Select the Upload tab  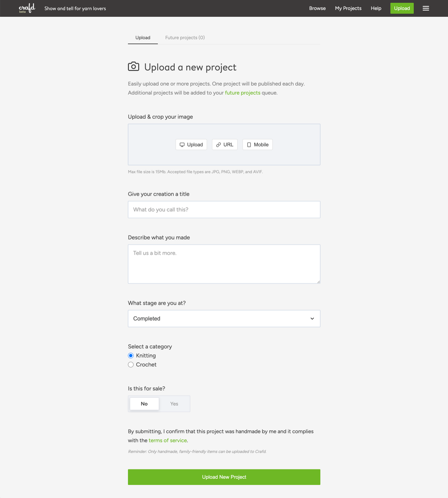pos(143,38)
